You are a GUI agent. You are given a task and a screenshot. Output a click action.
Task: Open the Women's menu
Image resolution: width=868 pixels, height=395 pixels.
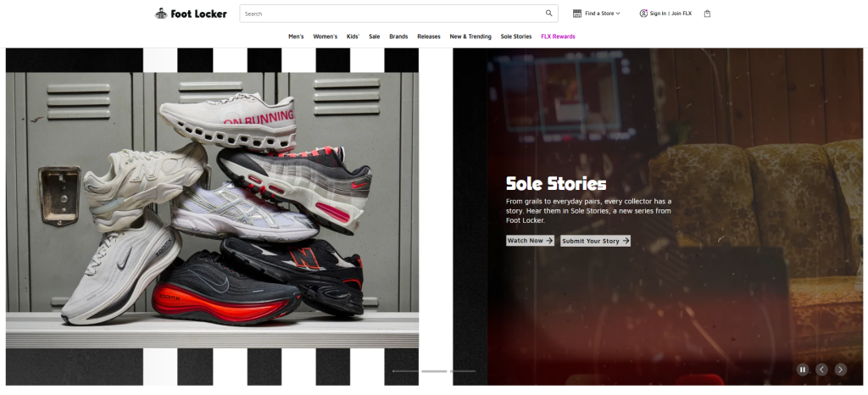[x=325, y=36]
